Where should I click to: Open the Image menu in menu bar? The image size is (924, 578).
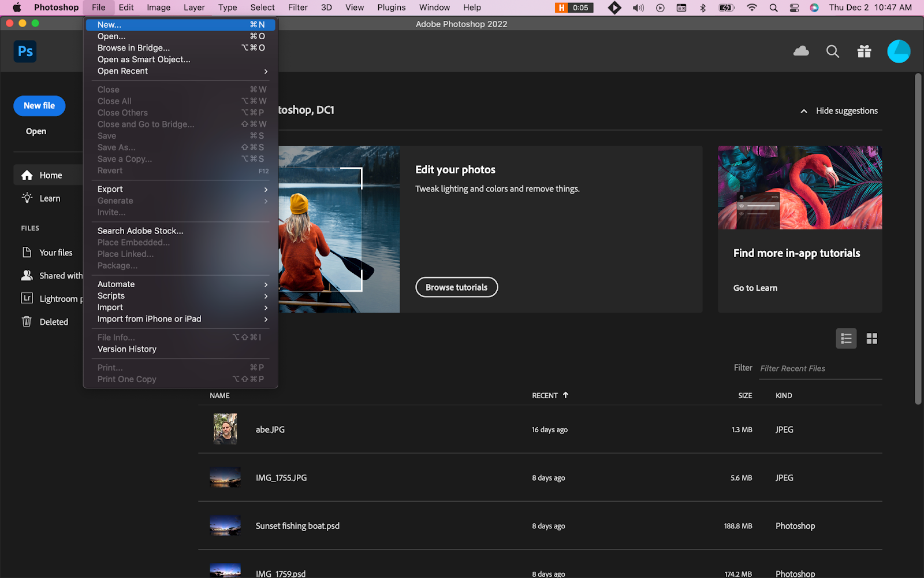[158, 8]
